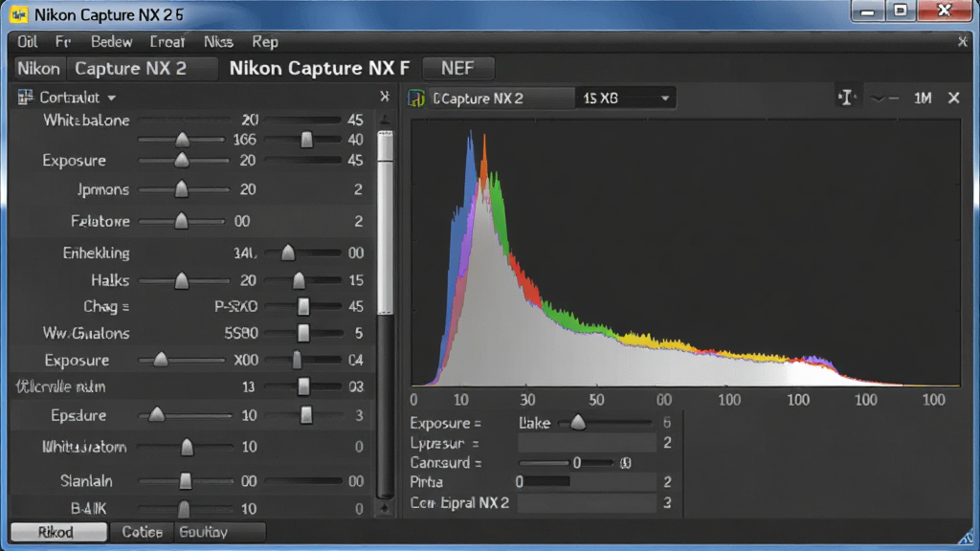The height and width of the screenshot is (551, 980).
Task: Click the Halks left slider handle
Action: click(x=181, y=280)
